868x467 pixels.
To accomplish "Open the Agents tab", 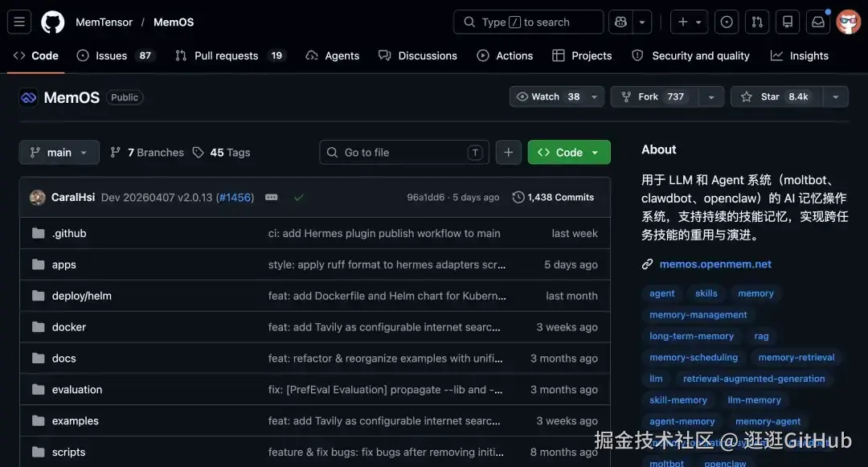I will click(x=333, y=56).
